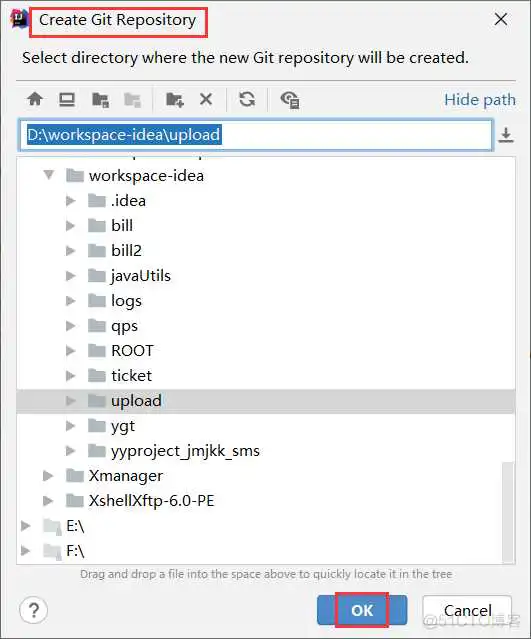Select the yyproject_jmjkk_sms folder
Screen dimensions: 531x639
pos(185,451)
